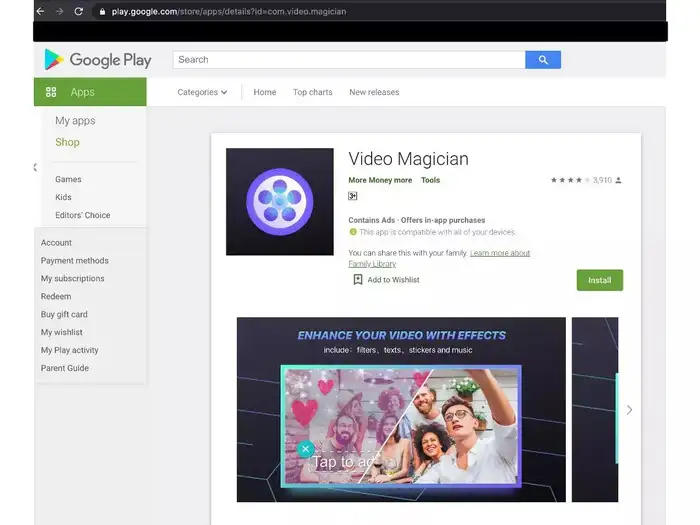The image size is (700, 525).
Task: Click the Google Play logo
Action: click(x=98, y=60)
